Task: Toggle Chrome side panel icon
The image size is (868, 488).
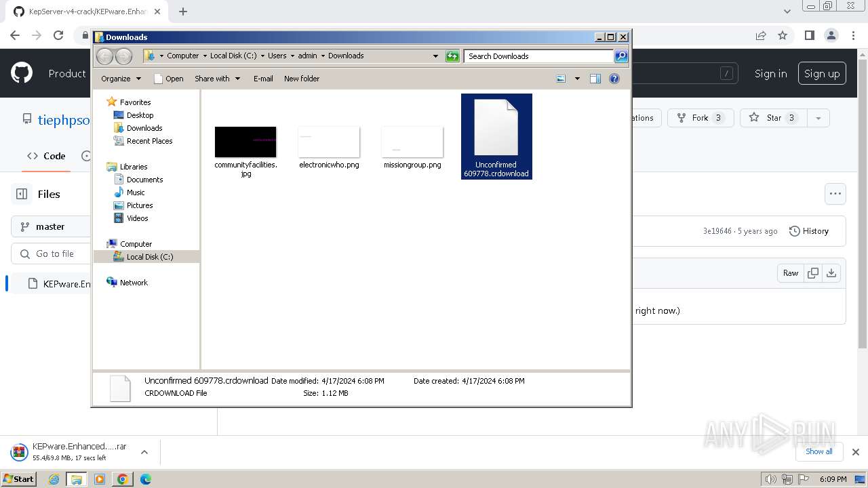Action: (809, 35)
